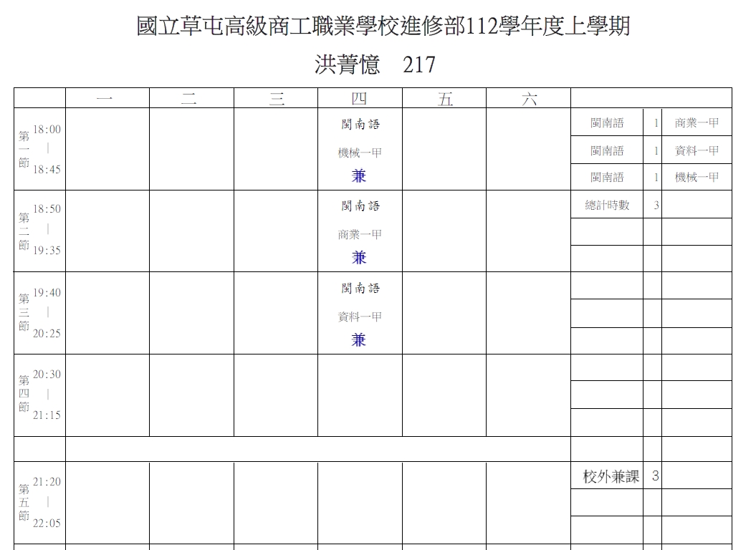This screenshot has height=550, width=756.
Task: Click 閩南語 in Thursday third period
Action: click(x=360, y=288)
